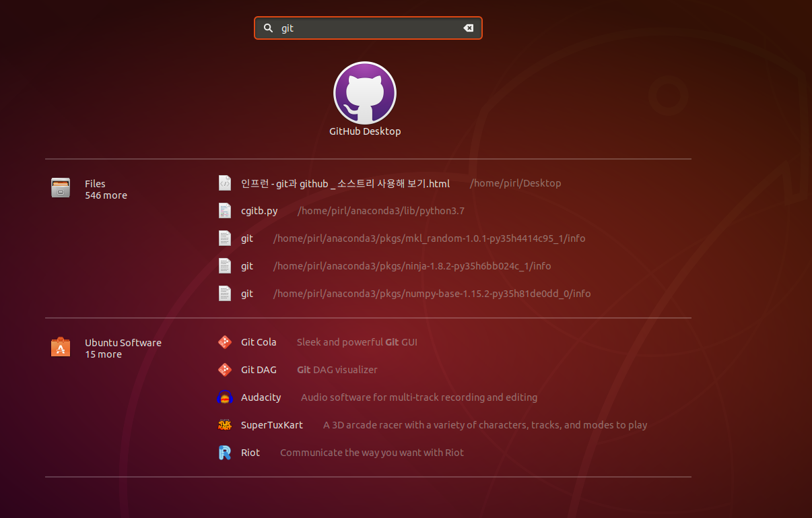Image resolution: width=812 pixels, height=518 pixels.
Task: Click numpy-base-1.15.2 info path
Action: [432, 294]
